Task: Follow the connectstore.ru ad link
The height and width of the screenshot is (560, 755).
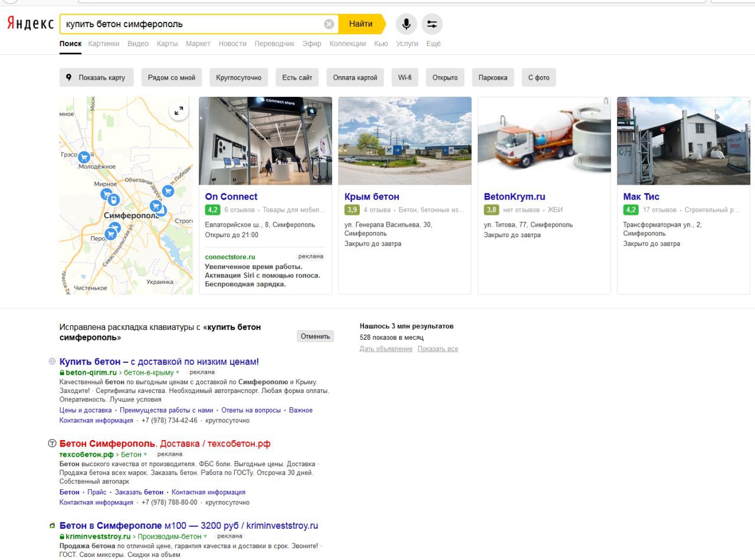Action: coord(230,257)
